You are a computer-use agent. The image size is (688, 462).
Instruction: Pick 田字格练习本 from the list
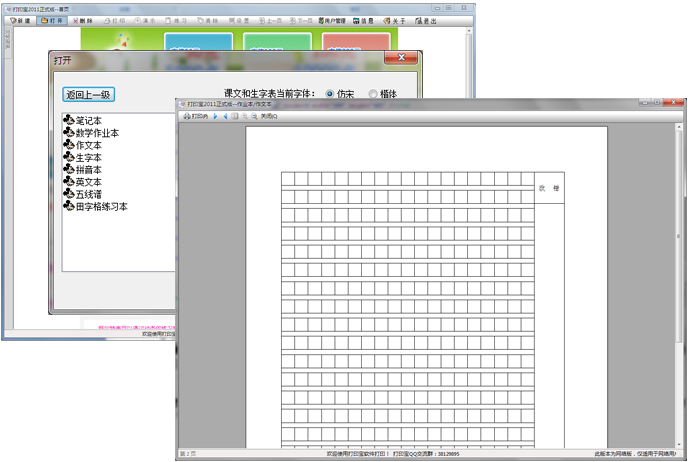click(101, 207)
